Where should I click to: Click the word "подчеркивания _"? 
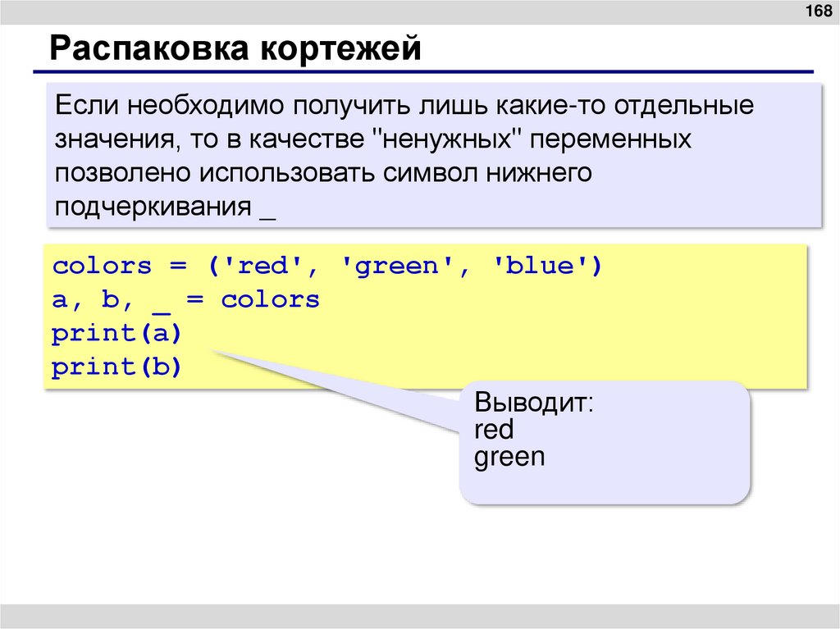(x=165, y=207)
